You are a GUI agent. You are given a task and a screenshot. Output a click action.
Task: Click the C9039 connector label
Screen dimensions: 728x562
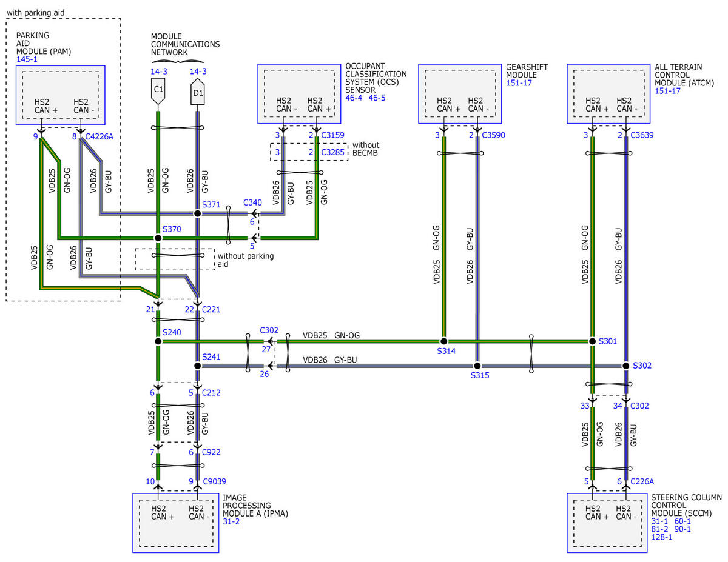[215, 483]
